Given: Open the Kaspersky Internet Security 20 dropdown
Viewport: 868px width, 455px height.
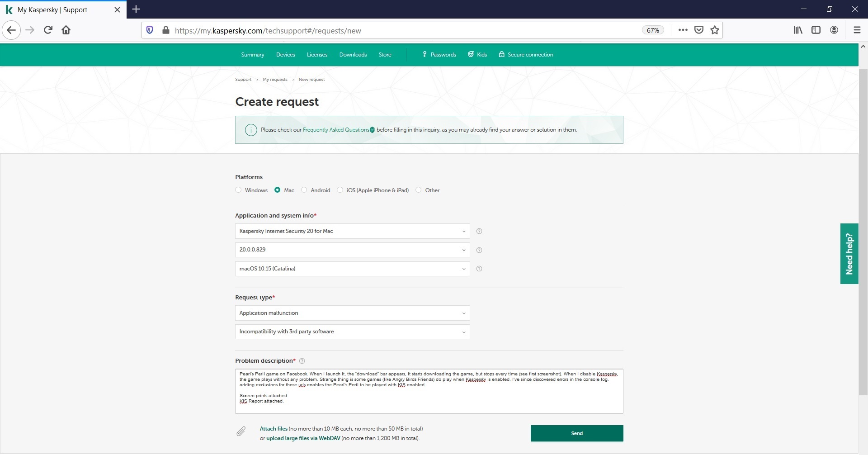Looking at the screenshot, I should coord(352,231).
